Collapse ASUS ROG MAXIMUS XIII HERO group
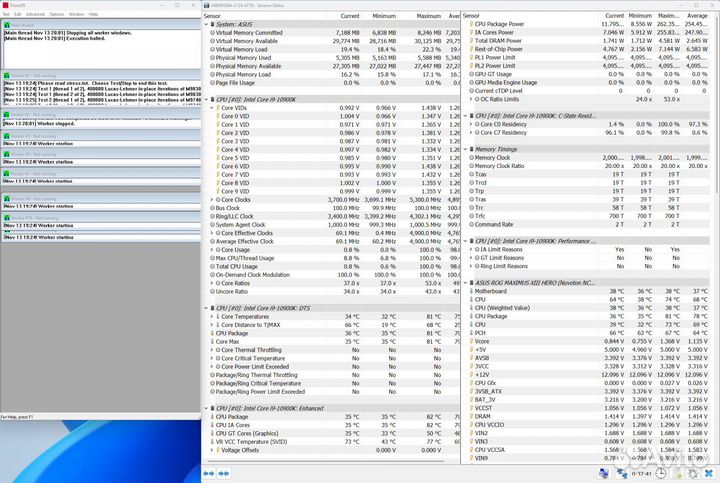Screen dimensions: 720x483 [465, 283]
